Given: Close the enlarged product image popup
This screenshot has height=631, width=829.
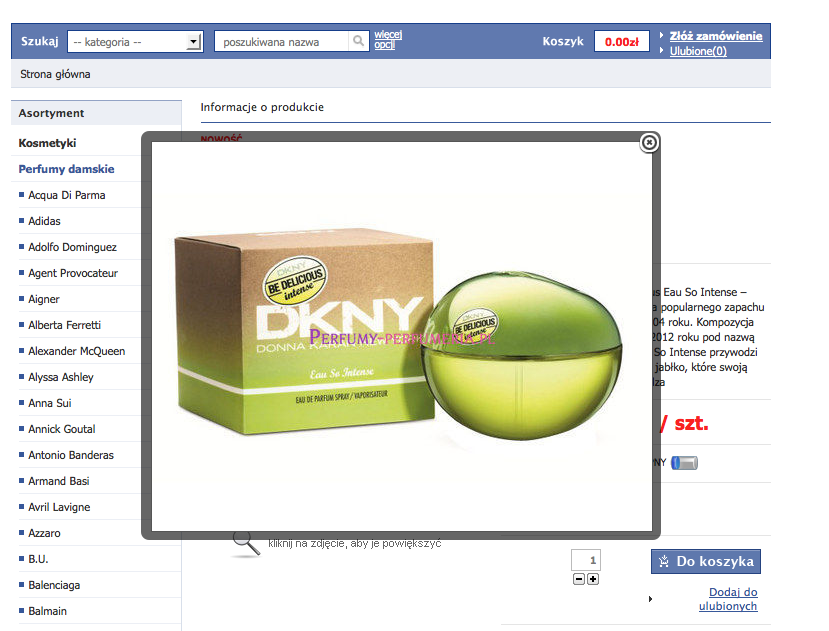Looking at the screenshot, I should click(x=649, y=143).
